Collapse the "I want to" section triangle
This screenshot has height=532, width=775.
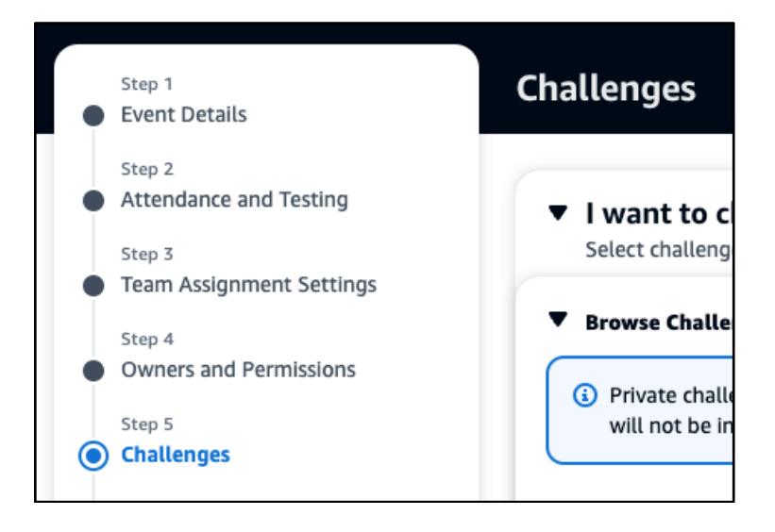(560, 214)
